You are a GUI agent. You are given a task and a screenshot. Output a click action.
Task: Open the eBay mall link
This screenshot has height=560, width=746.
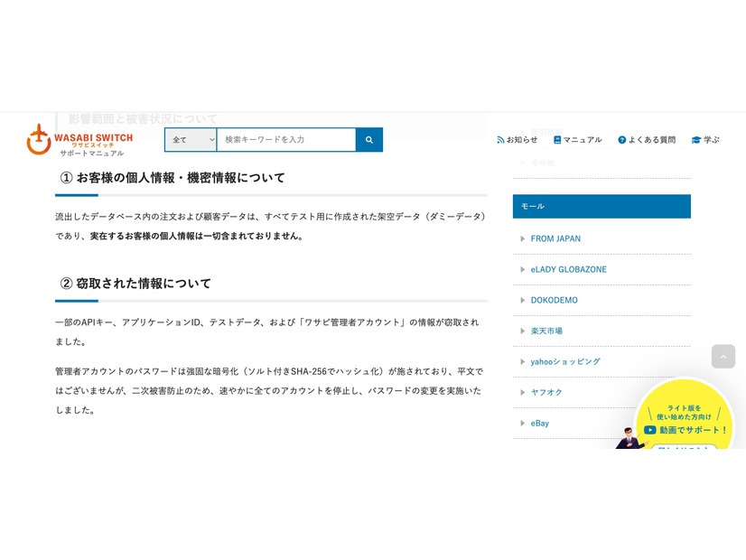pos(540,423)
